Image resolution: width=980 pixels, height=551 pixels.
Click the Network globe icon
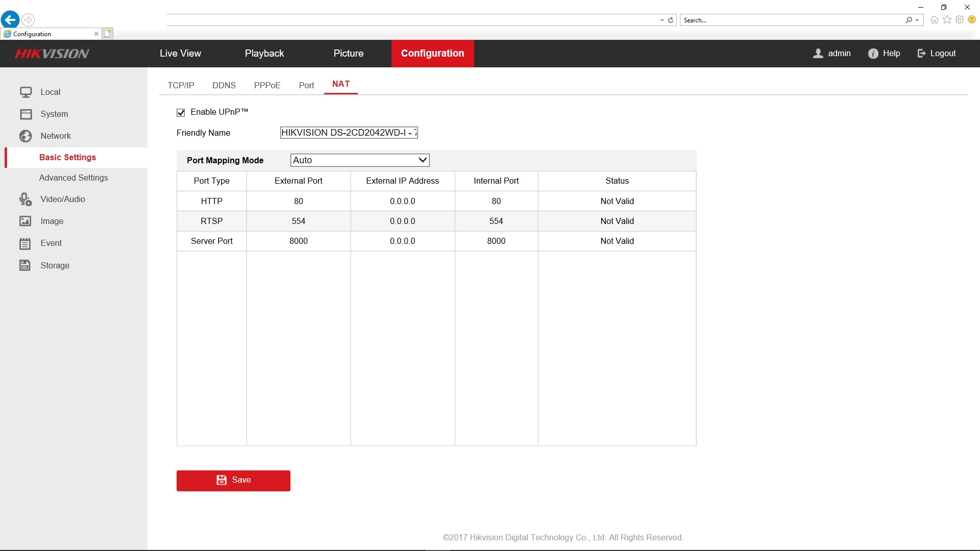pyautogui.click(x=26, y=136)
